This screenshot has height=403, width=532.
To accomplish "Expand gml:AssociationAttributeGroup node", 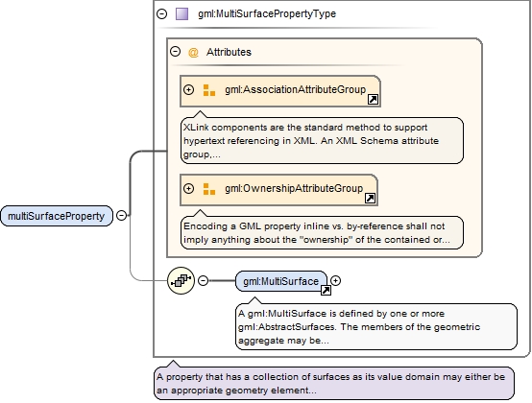I will pos(188,90).
